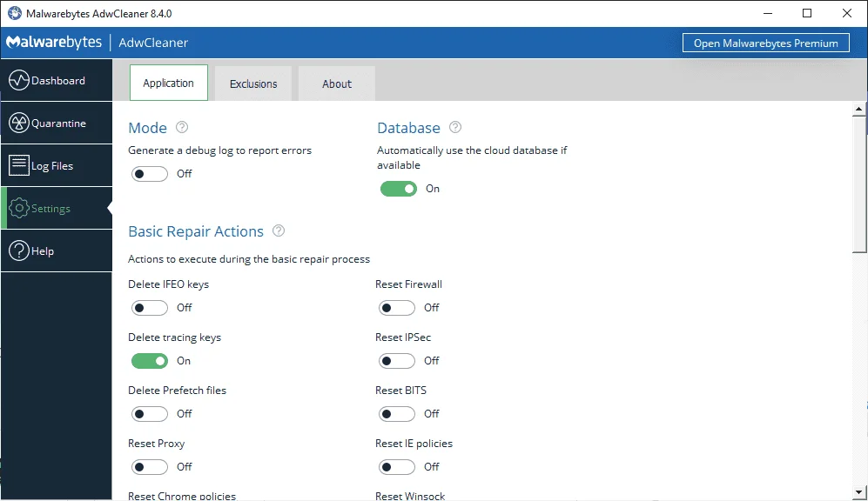Switch to the Exclusions tab

point(253,83)
